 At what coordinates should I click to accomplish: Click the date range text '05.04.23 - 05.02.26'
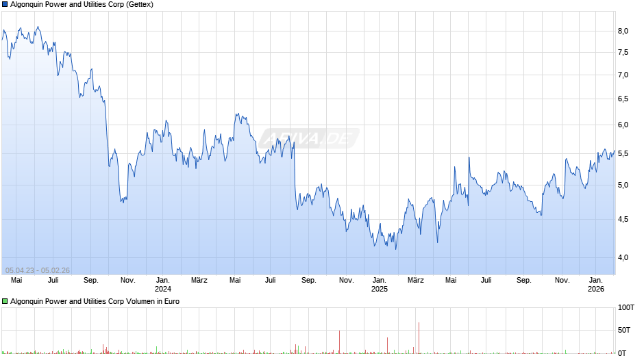[x=38, y=270]
